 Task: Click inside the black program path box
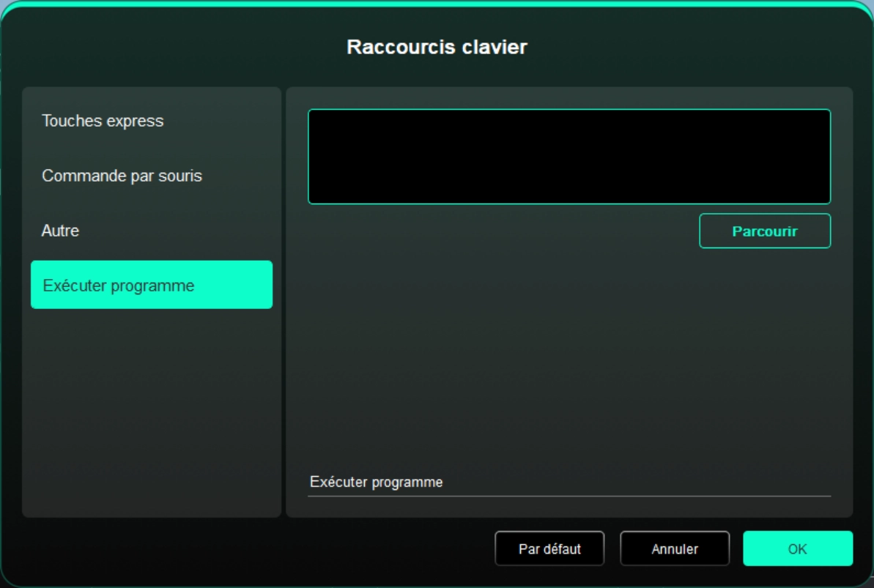point(569,156)
